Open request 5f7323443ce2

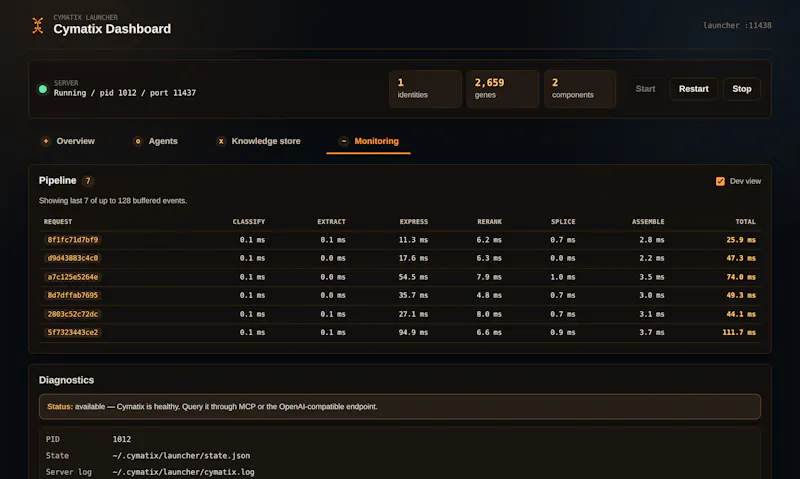[x=72, y=333]
